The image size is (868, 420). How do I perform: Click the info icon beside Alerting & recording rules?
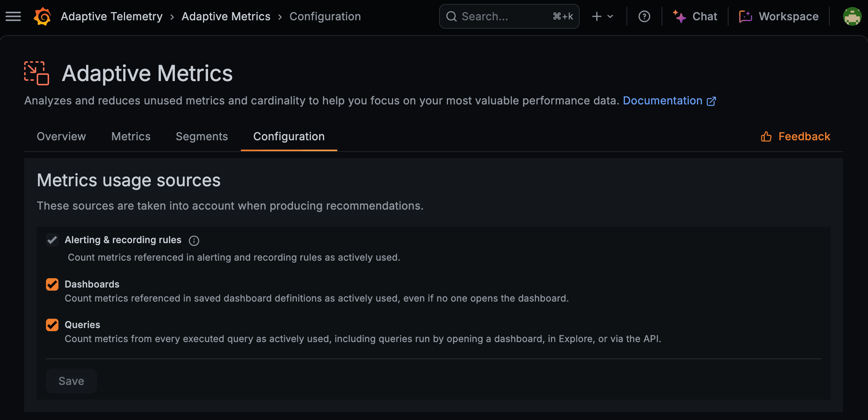tap(194, 241)
